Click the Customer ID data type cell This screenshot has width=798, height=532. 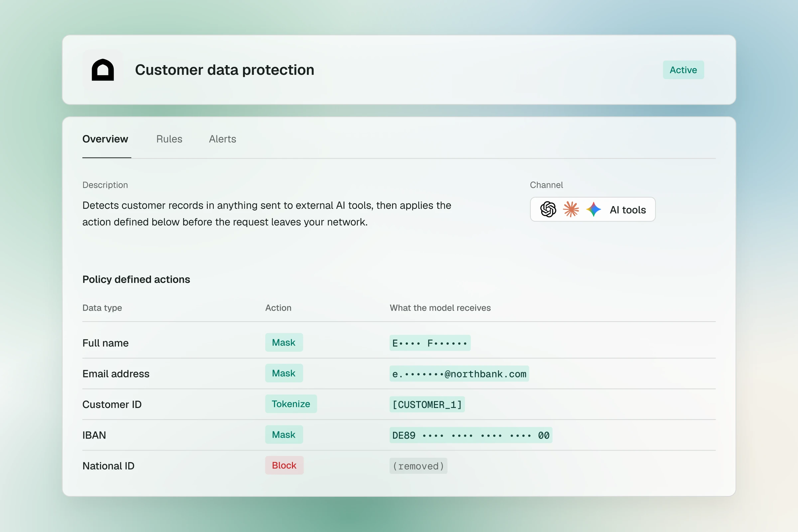coord(112,404)
